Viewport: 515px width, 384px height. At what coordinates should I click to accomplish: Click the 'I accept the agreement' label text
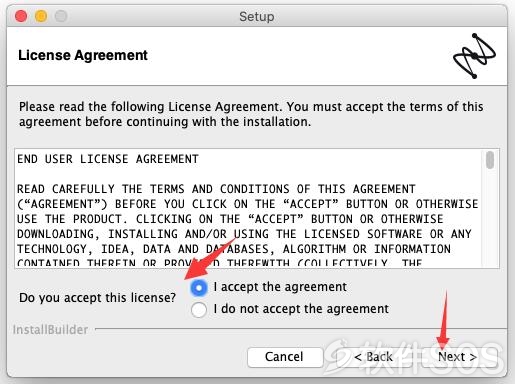click(280, 287)
